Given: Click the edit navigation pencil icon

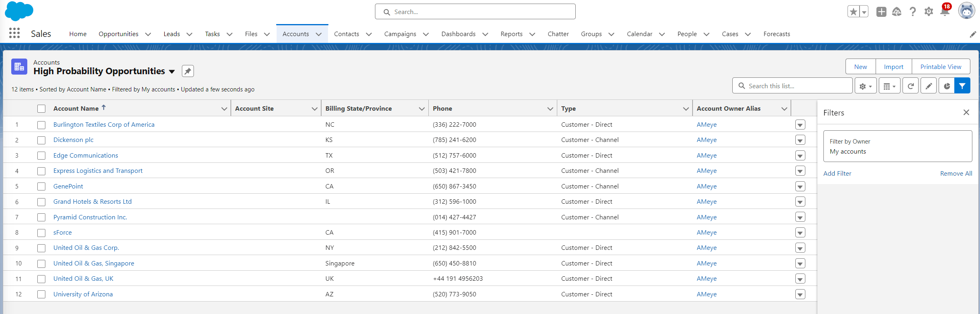Looking at the screenshot, I should pos(973,34).
